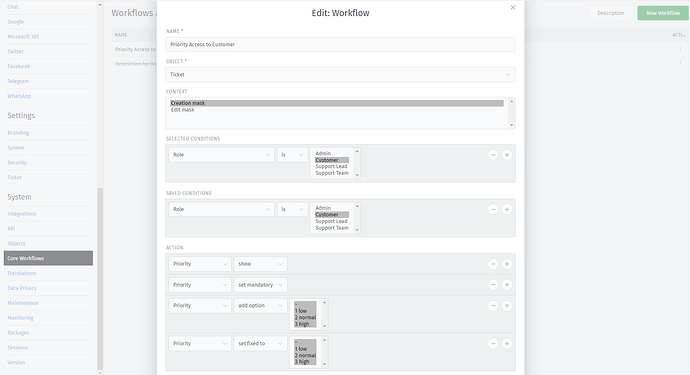Add a new row under Selected Conditions
The height and width of the screenshot is (375, 690).
pyautogui.click(x=507, y=155)
